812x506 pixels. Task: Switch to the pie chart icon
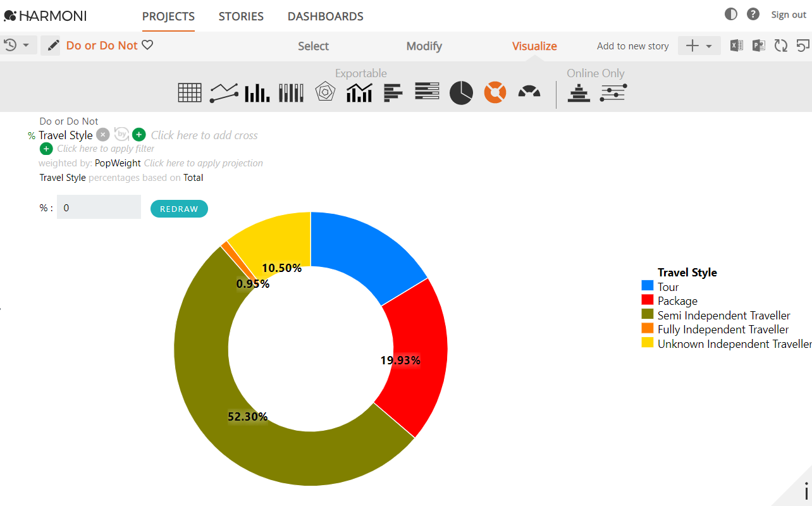(461, 93)
